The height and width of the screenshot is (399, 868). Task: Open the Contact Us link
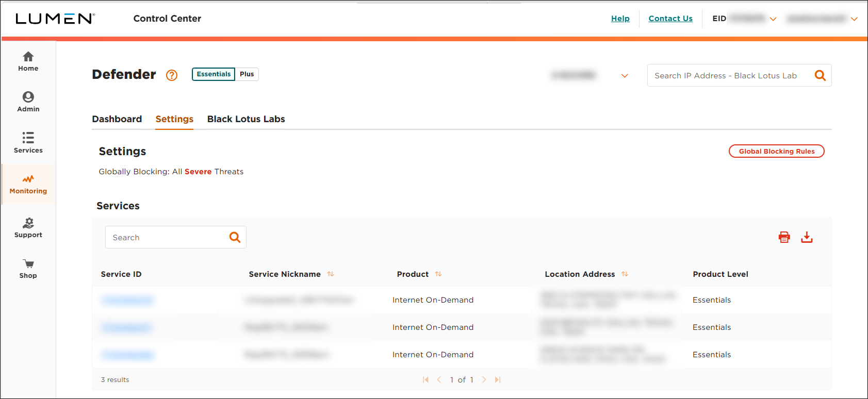coord(670,19)
